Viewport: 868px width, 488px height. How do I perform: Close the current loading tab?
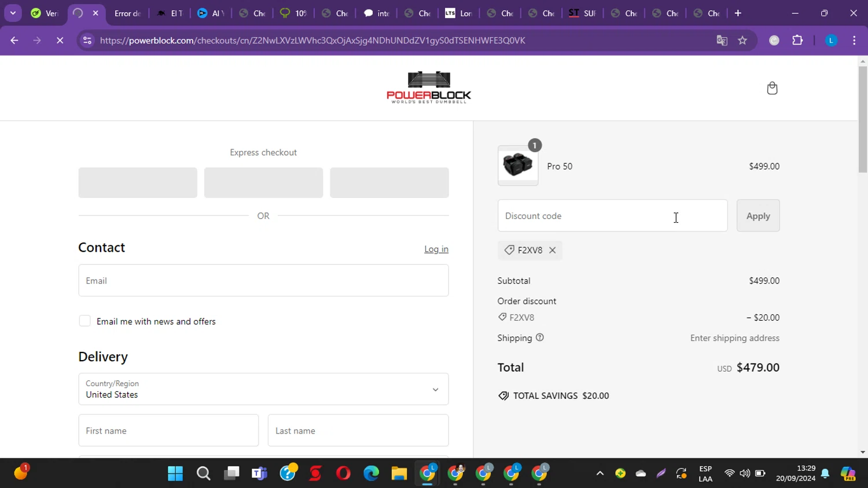coord(95,13)
